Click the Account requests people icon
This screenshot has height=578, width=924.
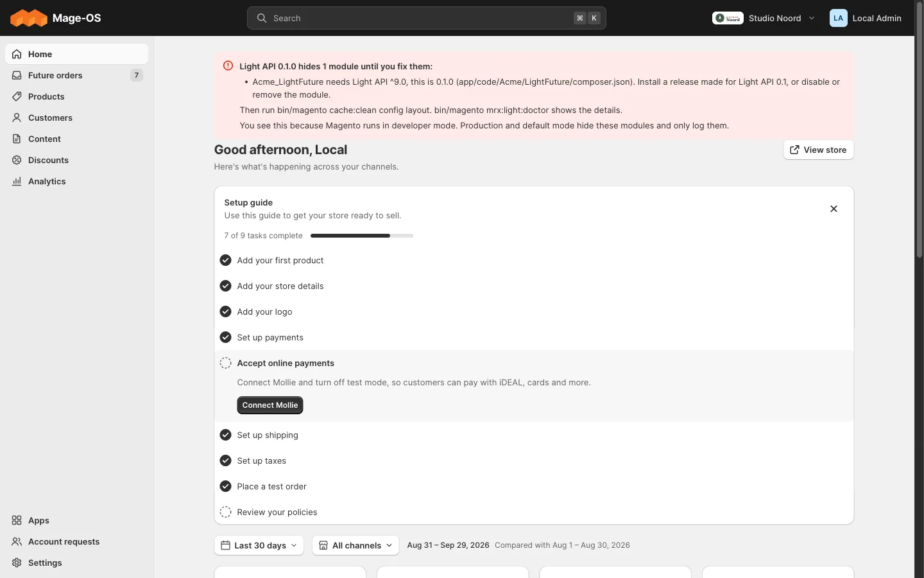(x=17, y=541)
